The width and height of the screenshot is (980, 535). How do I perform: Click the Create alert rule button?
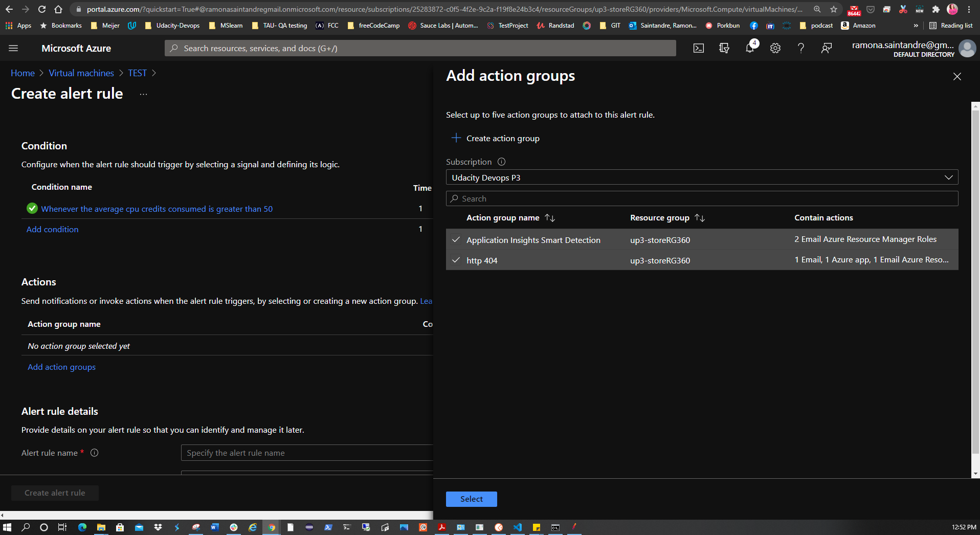[55, 493]
